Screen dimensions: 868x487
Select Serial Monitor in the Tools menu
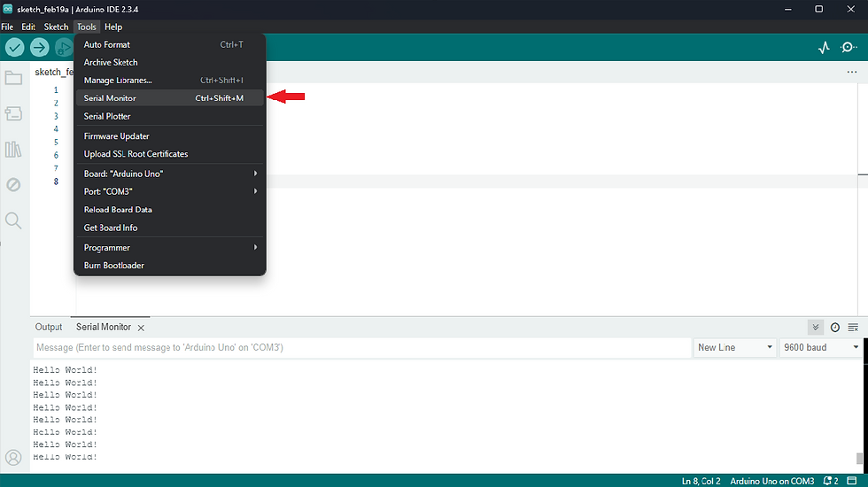point(169,98)
